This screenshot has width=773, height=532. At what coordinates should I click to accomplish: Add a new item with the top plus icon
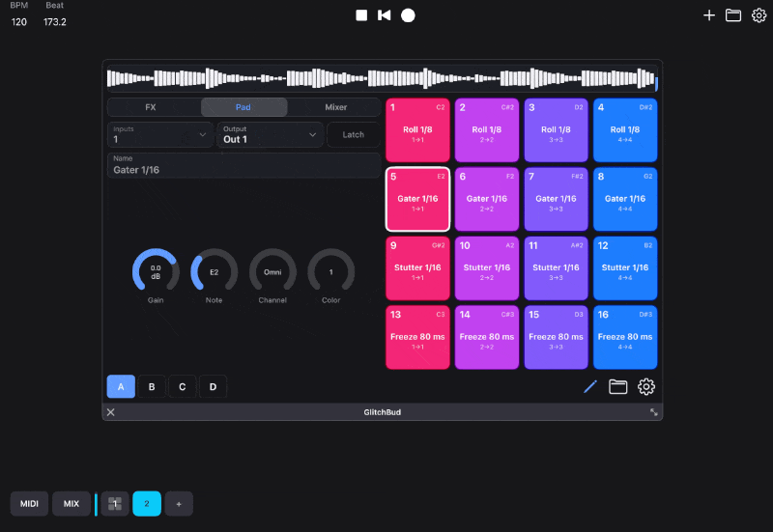tap(709, 15)
